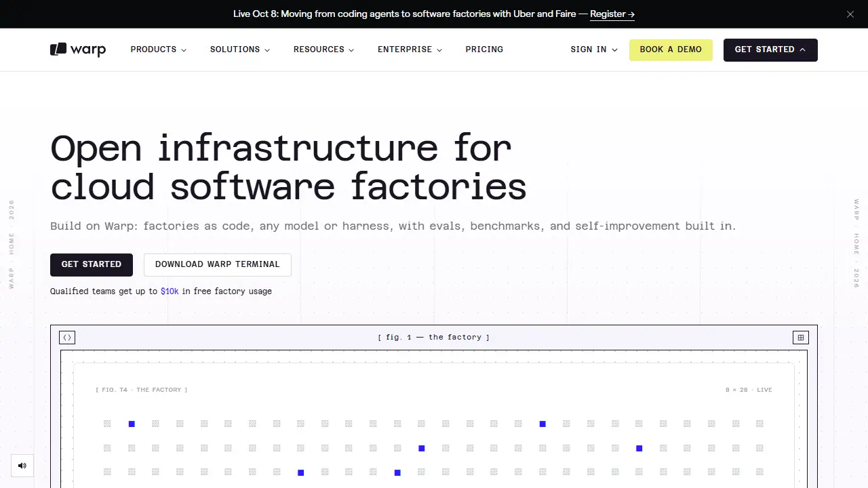
Task: Open the Enterprise dropdown
Action: pos(410,49)
